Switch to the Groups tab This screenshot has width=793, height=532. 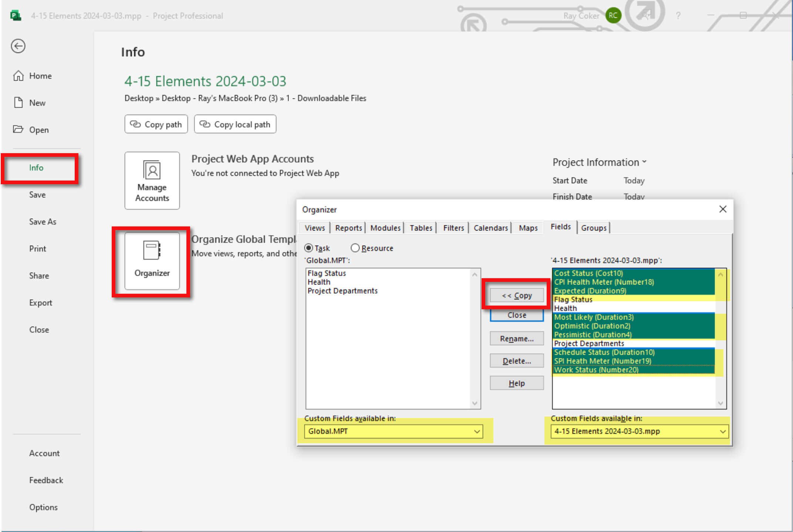click(x=594, y=228)
